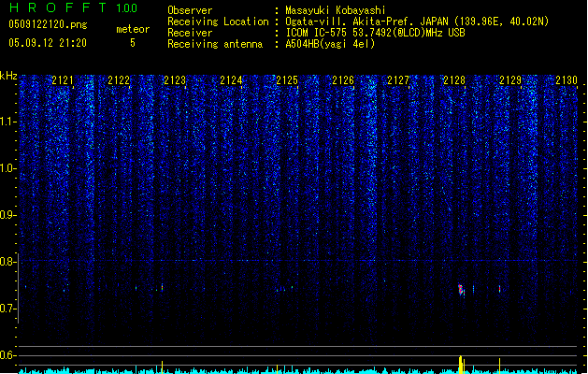Click the 2130 time marker

point(566,80)
